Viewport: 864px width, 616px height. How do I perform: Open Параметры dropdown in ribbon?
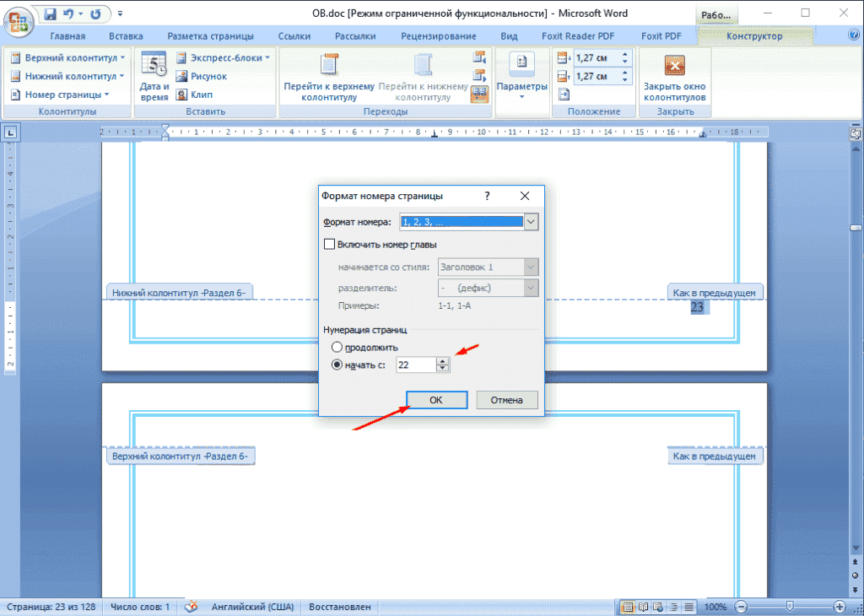[x=521, y=77]
